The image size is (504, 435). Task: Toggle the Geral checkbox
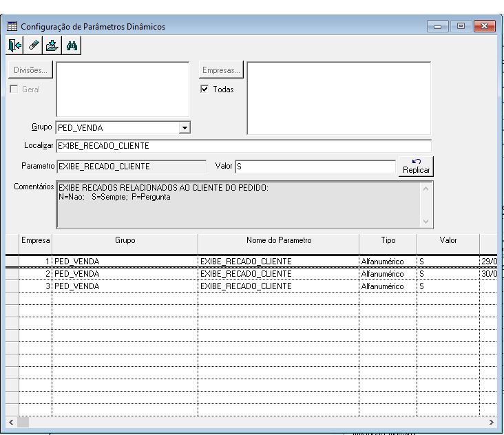[14, 89]
